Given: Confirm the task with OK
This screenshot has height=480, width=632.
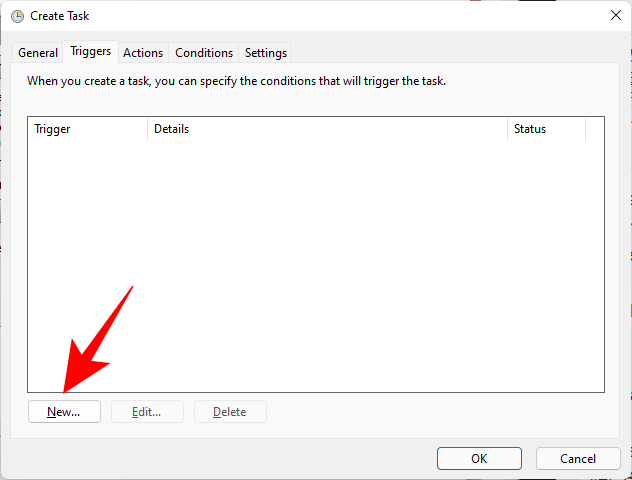Looking at the screenshot, I should [479, 458].
